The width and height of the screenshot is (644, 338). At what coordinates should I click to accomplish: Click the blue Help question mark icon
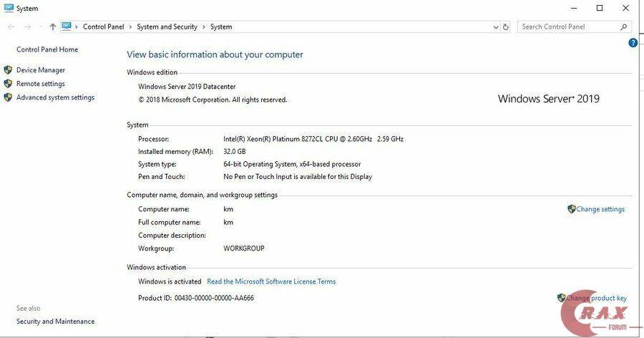633,43
